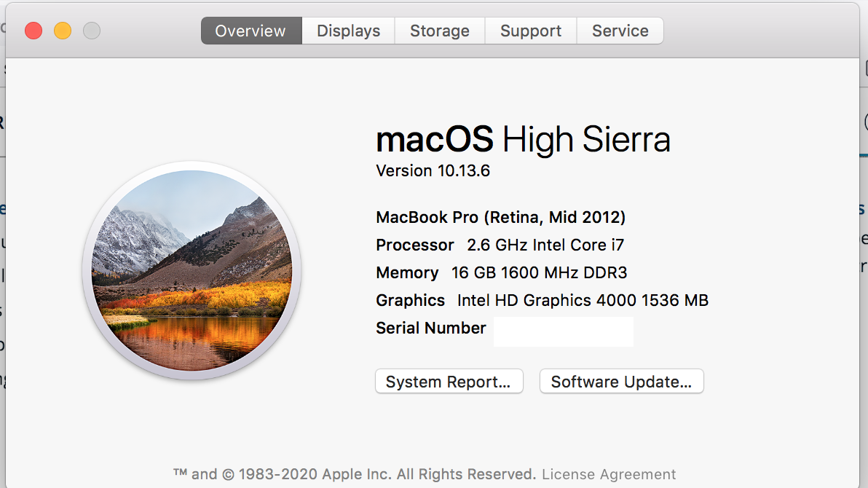This screenshot has width=868, height=488.
Task: Click the Serial Number label
Action: pyautogui.click(x=430, y=328)
